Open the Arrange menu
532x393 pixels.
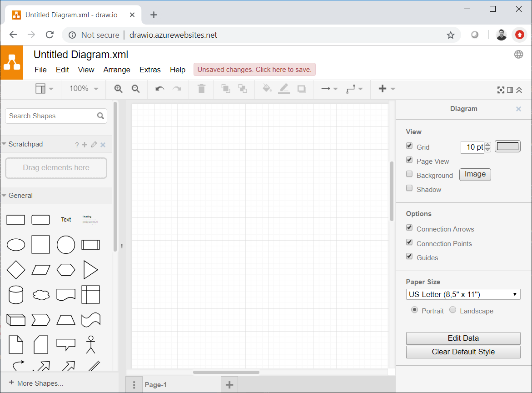pyautogui.click(x=117, y=70)
